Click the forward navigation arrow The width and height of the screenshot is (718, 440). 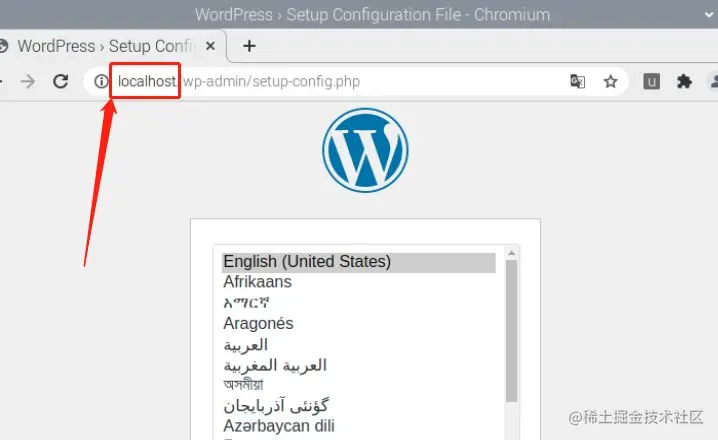pyautogui.click(x=28, y=81)
